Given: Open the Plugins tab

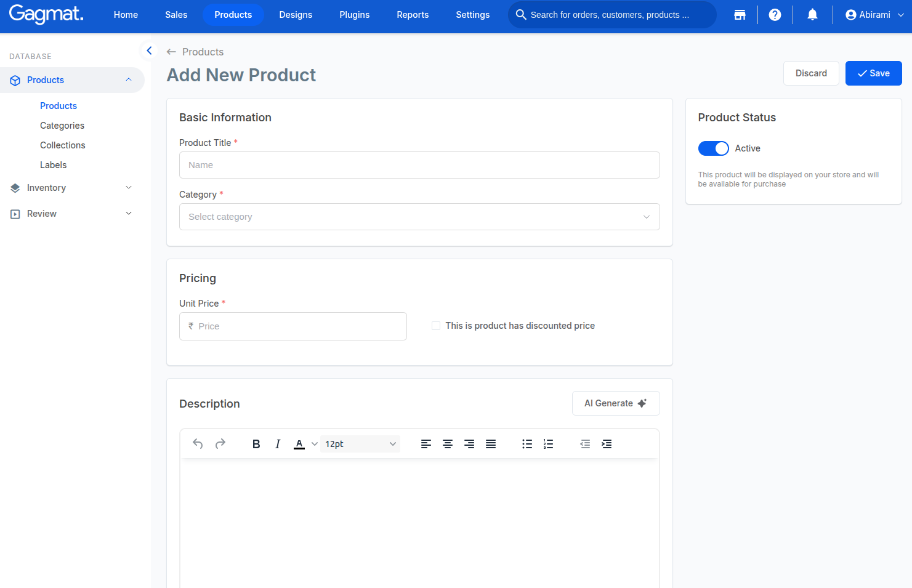Looking at the screenshot, I should click(355, 15).
